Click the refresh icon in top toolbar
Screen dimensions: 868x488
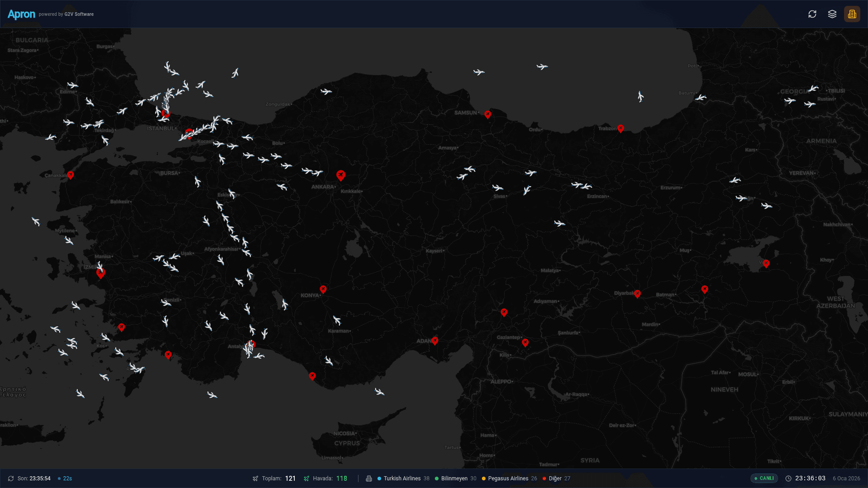pos(812,14)
